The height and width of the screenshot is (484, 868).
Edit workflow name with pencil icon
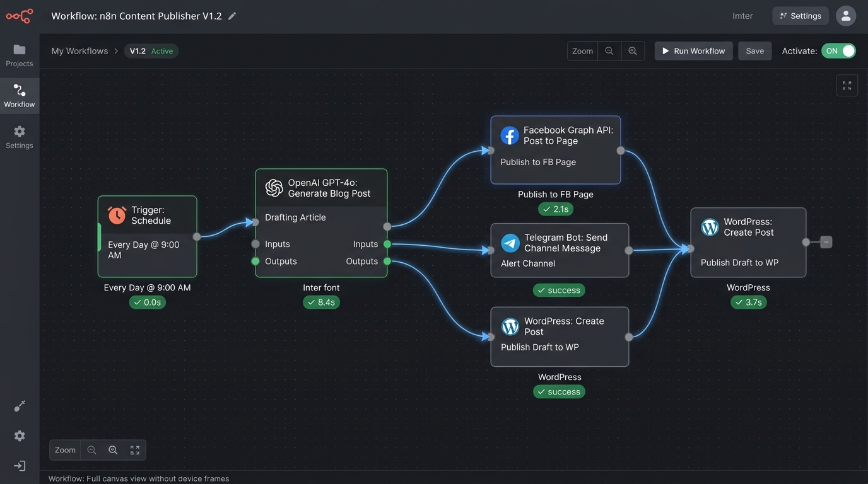tap(232, 16)
